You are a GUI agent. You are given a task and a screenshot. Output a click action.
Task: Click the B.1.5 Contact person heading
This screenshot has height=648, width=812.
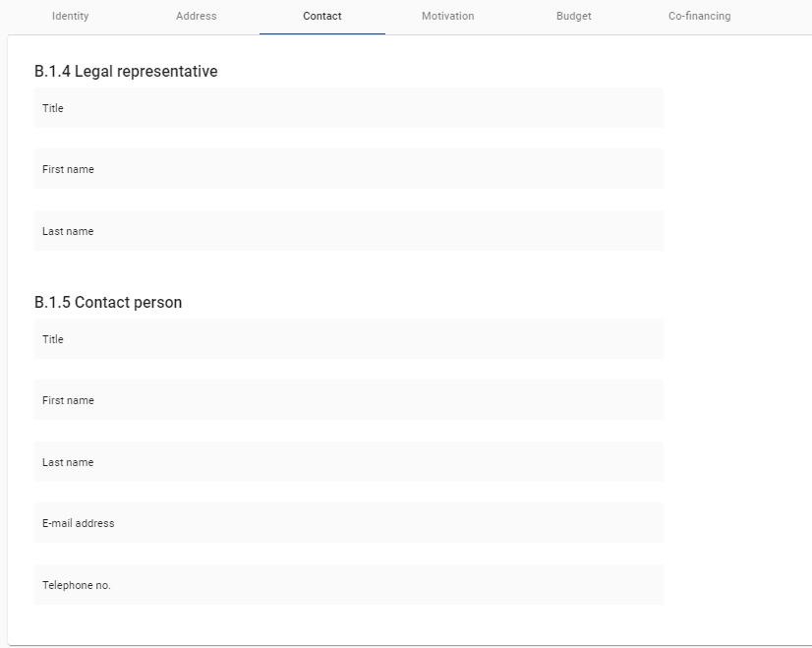[x=108, y=303]
